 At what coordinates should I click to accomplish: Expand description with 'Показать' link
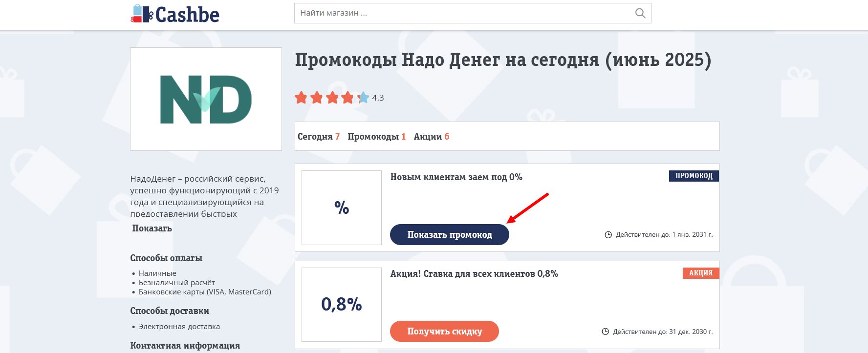click(152, 228)
